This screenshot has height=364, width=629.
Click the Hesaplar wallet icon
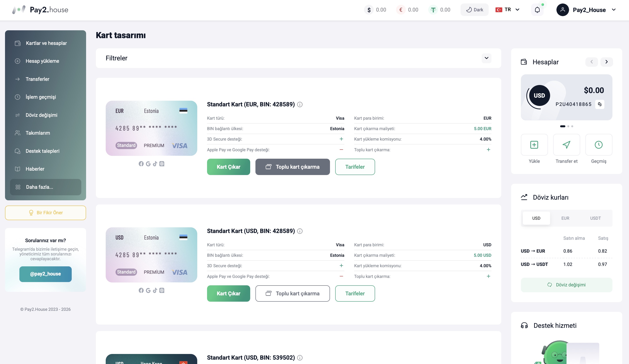(524, 62)
